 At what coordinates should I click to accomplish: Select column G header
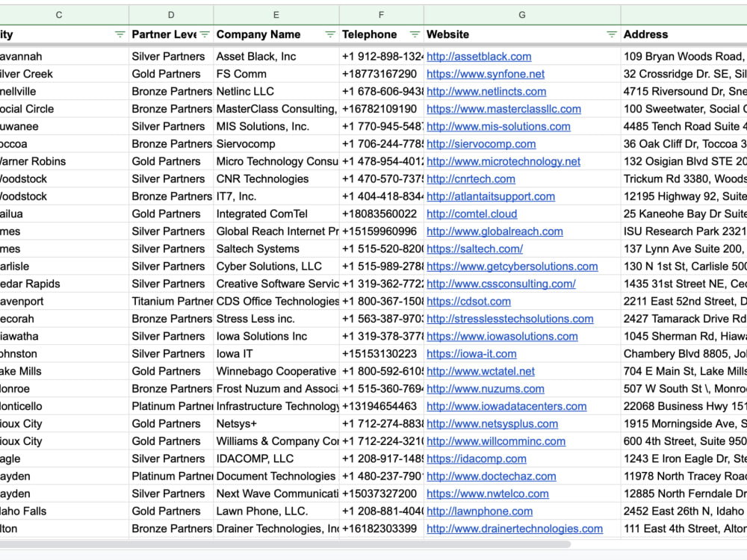pos(522,15)
